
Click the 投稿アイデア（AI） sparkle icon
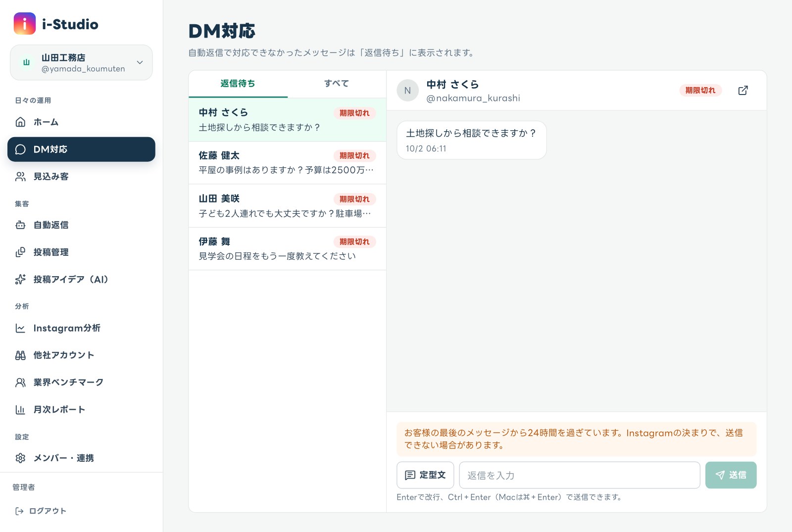coord(20,280)
